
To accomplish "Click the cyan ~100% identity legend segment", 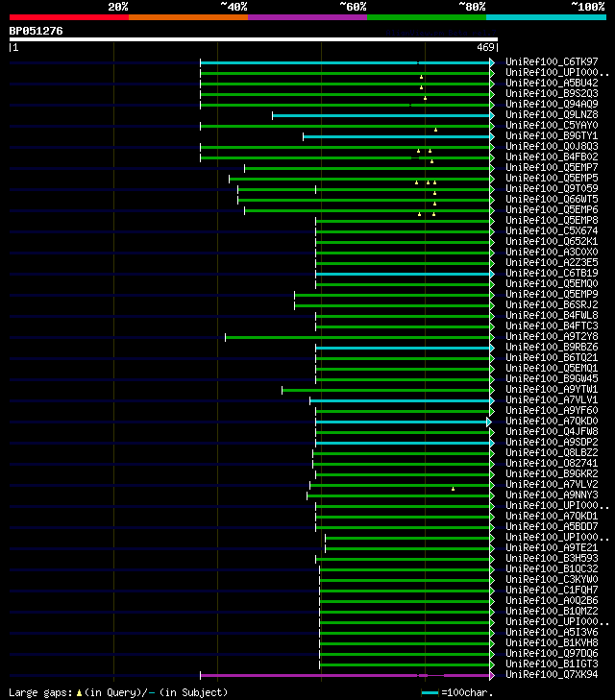I will 546,17.
